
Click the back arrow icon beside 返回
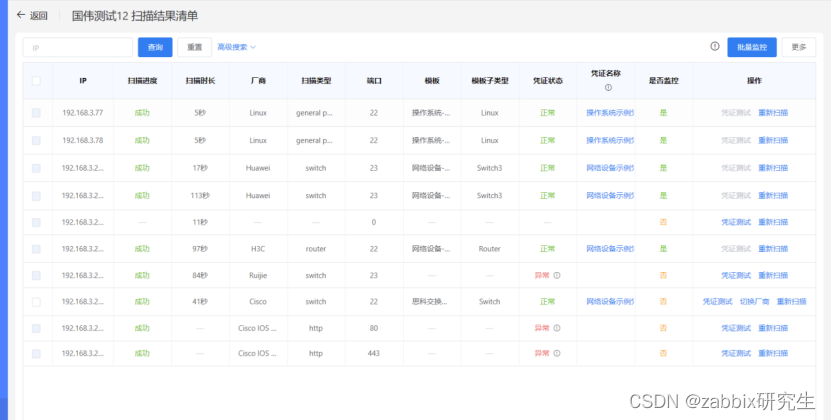(x=21, y=15)
